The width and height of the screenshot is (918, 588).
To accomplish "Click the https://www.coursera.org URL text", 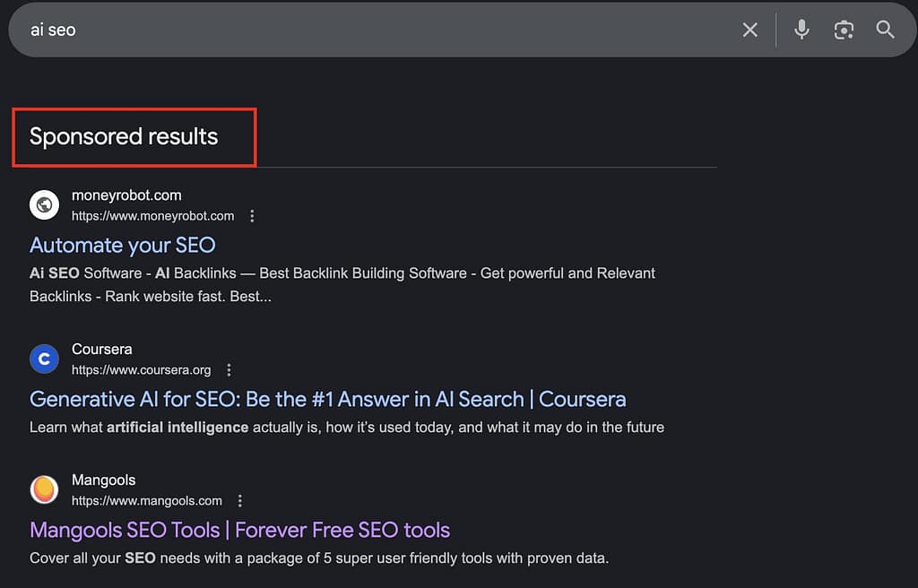I will pyautogui.click(x=141, y=370).
